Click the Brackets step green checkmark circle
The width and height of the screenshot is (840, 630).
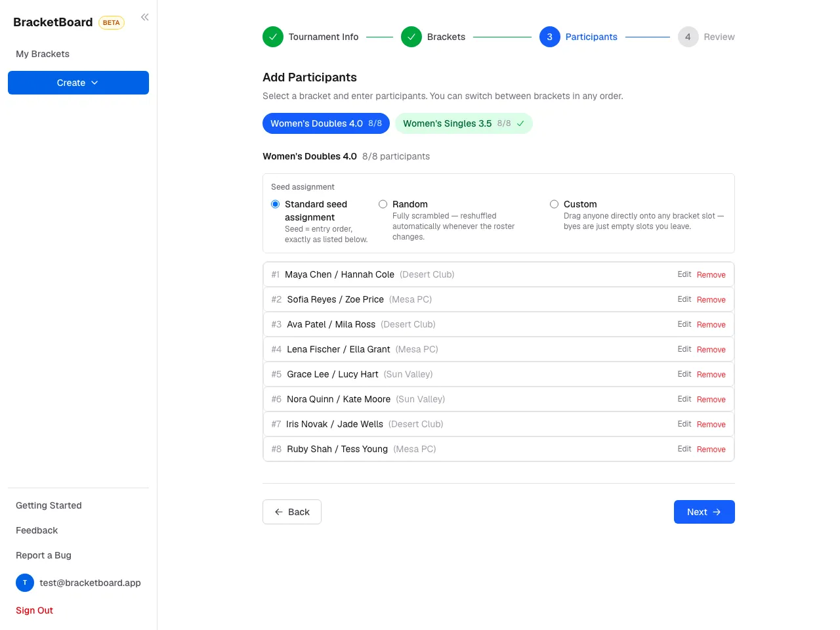[x=411, y=37]
